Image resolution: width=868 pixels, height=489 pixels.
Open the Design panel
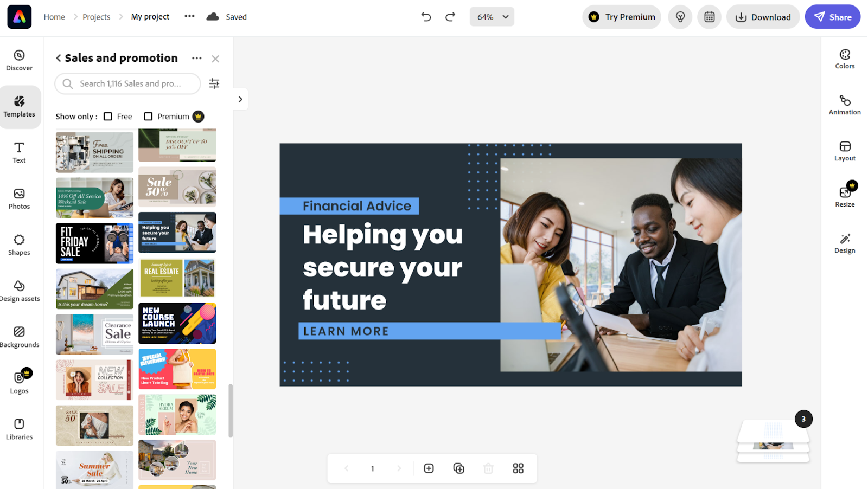coord(845,243)
